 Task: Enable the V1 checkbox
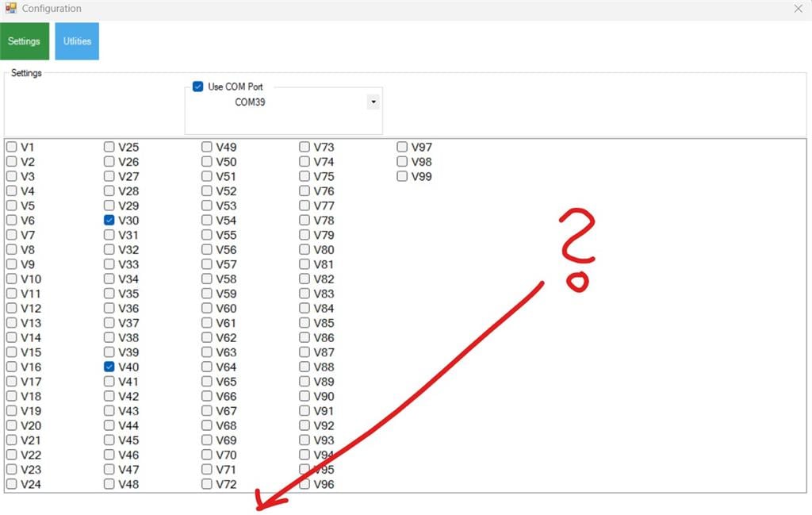[x=12, y=147]
